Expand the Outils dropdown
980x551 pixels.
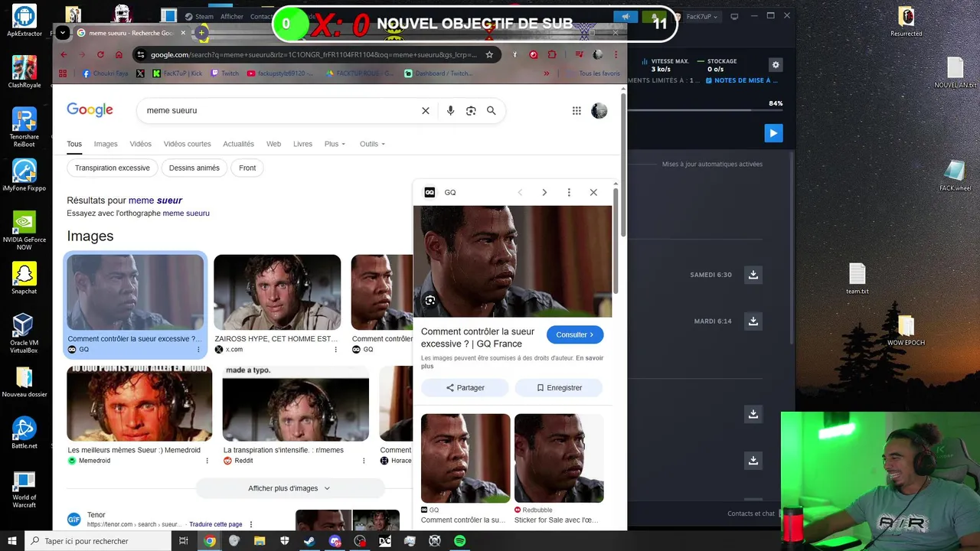372,144
